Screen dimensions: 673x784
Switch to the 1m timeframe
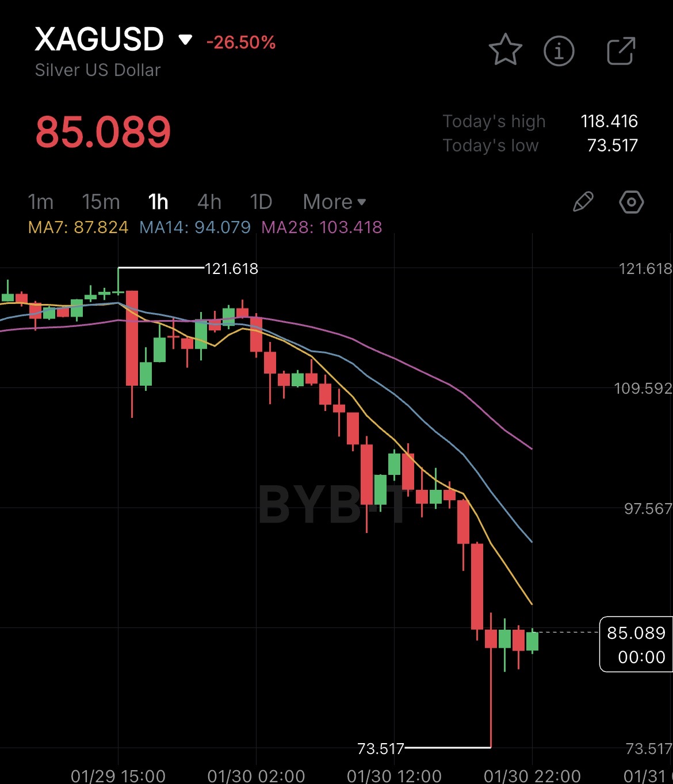[40, 202]
